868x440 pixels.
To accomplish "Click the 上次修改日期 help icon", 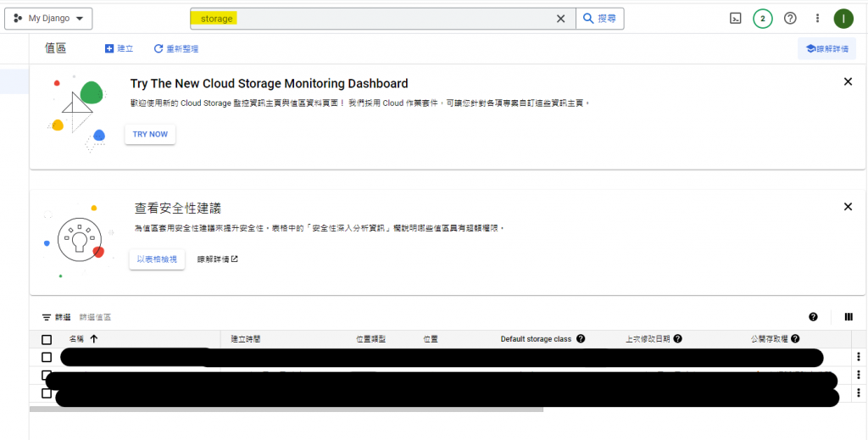I will 677,339.
